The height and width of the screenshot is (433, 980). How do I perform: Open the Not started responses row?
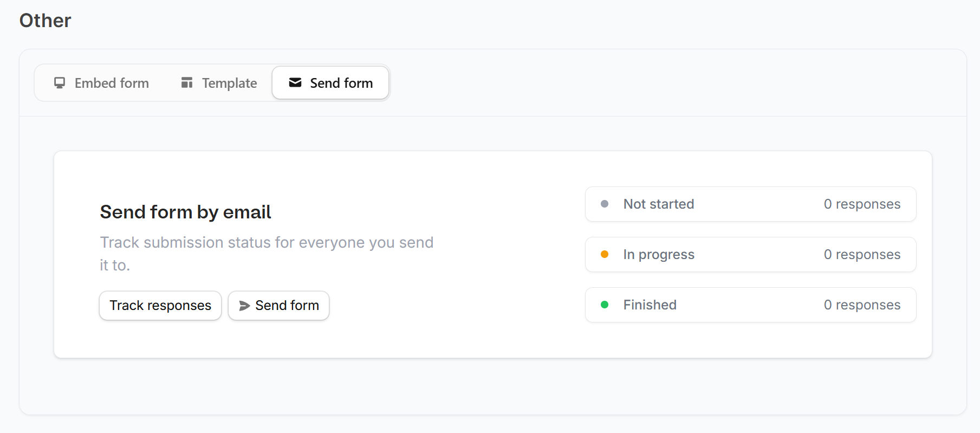pos(750,204)
